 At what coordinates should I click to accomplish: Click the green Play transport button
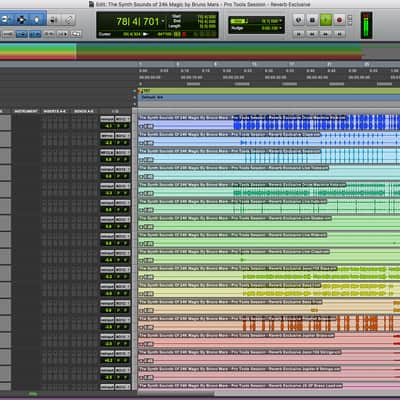(326, 20)
